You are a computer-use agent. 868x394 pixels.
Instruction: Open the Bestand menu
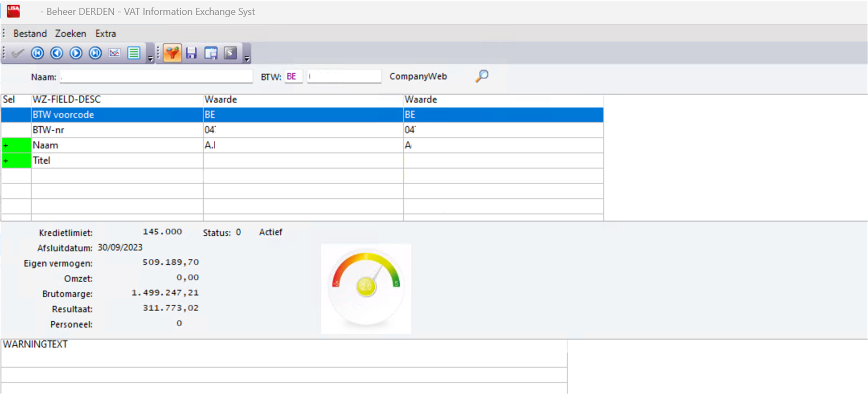pos(30,34)
